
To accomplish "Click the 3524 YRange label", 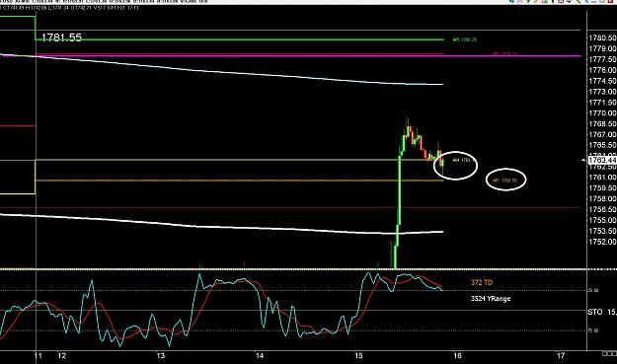I will 491,299.
